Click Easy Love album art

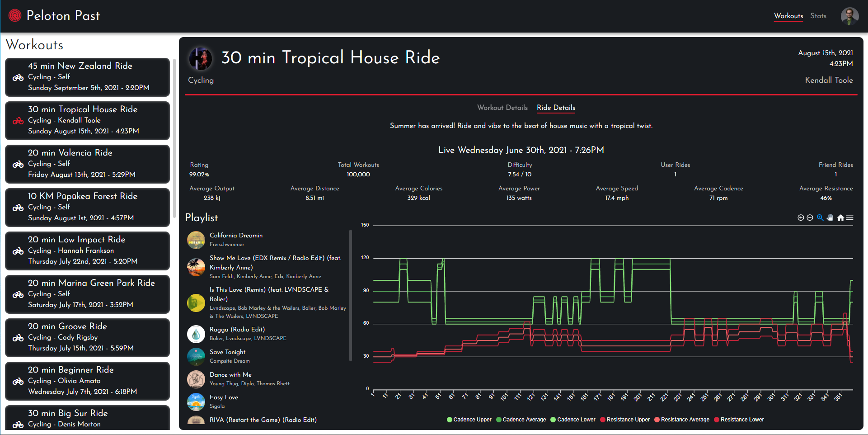point(196,402)
